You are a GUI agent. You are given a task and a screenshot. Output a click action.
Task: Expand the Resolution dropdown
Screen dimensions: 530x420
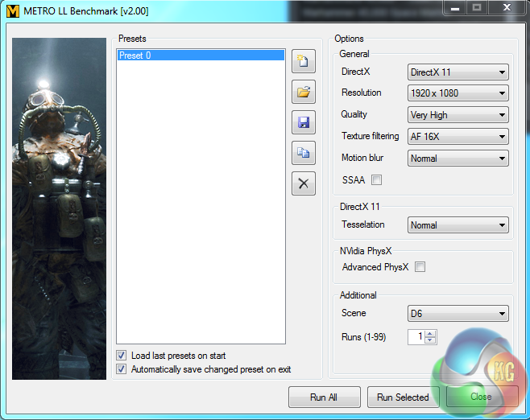point(458,93)
